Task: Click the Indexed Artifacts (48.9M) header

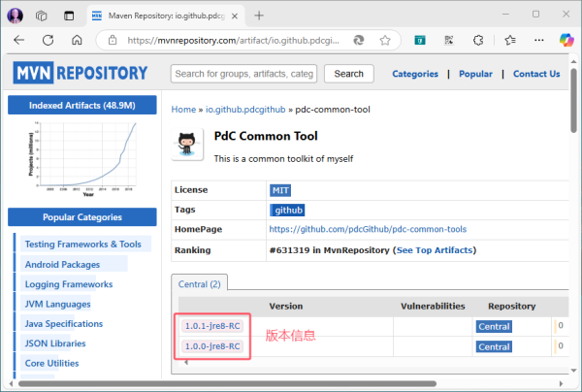Action: (82, 105)
